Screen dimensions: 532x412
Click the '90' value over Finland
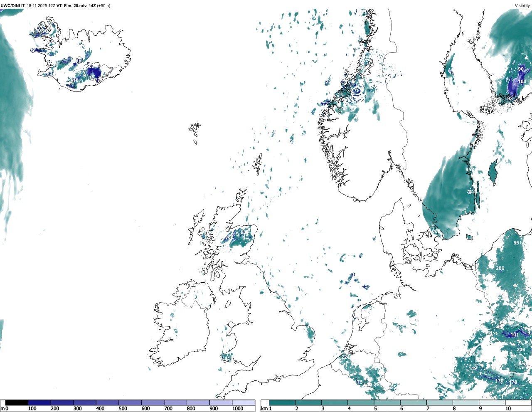[x=521, y=69]
